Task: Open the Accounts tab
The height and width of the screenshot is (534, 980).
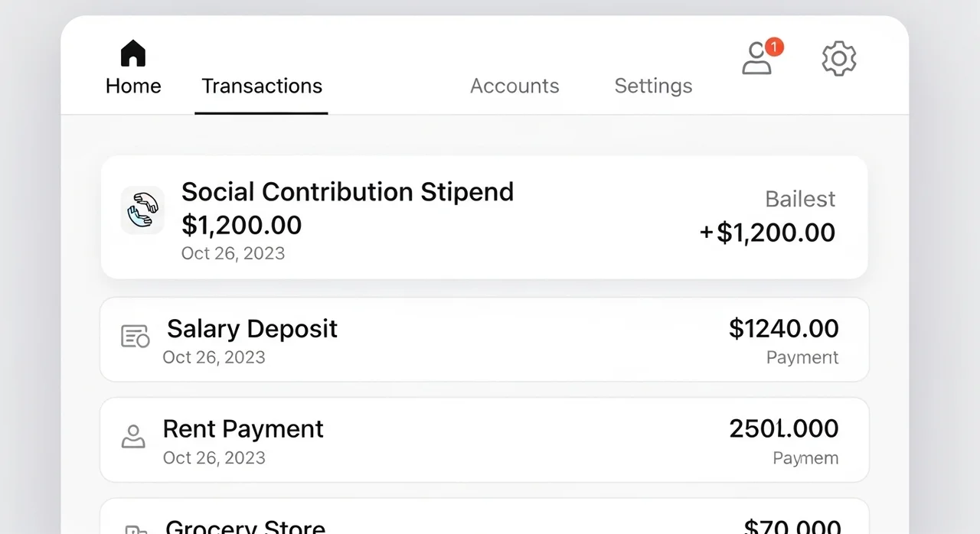Action: [x=514, y=86]
